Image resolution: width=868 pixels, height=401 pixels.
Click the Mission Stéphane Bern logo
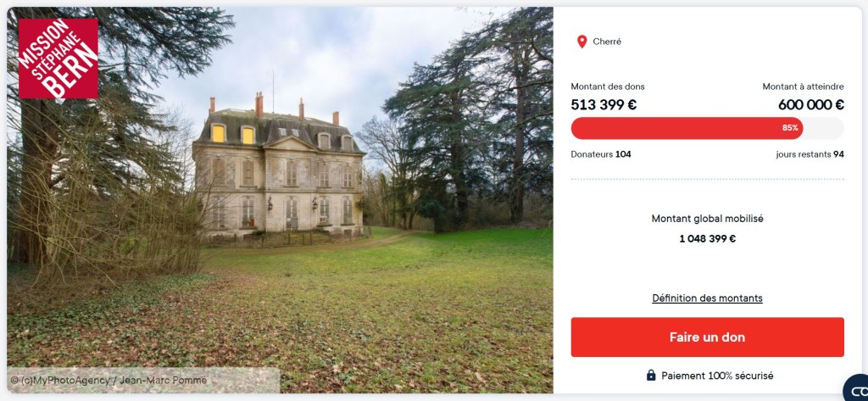point(58,58)
